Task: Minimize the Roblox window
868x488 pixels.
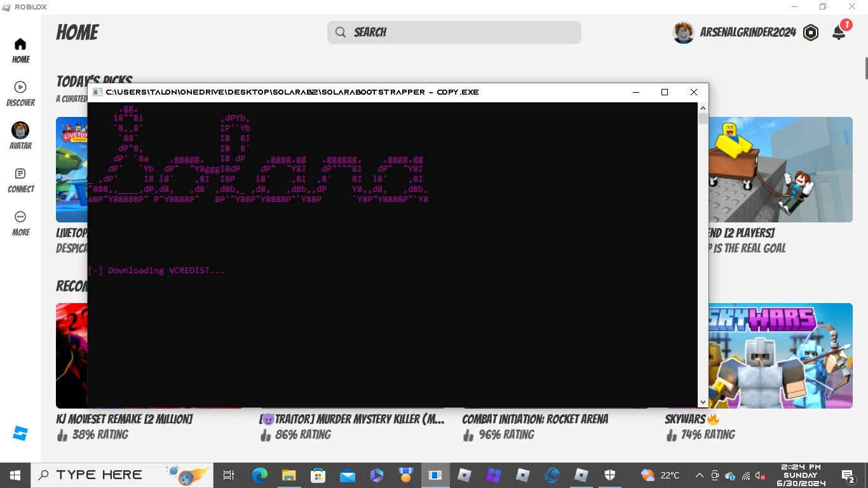Action: 794,7
